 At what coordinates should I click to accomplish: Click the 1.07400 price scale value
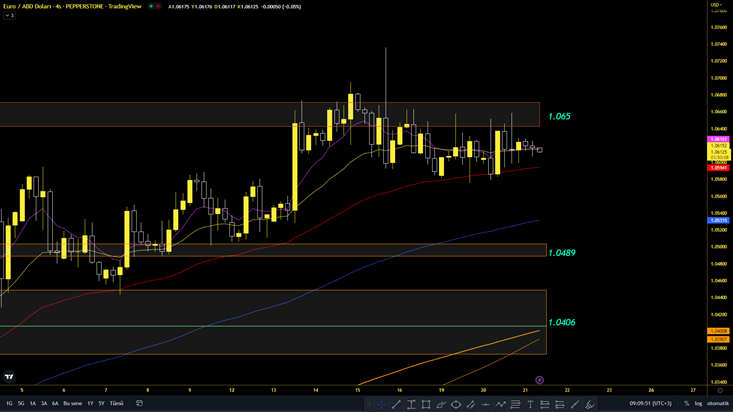719,44
